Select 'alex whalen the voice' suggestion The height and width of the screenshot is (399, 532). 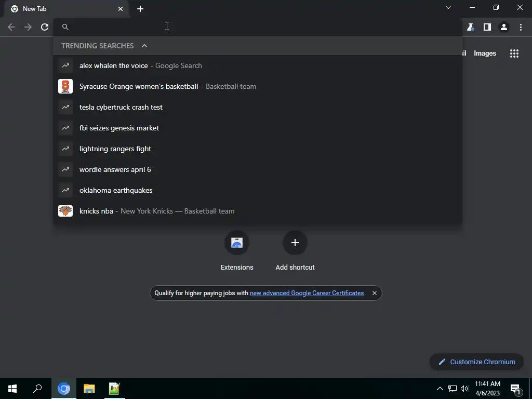[258, 65]
